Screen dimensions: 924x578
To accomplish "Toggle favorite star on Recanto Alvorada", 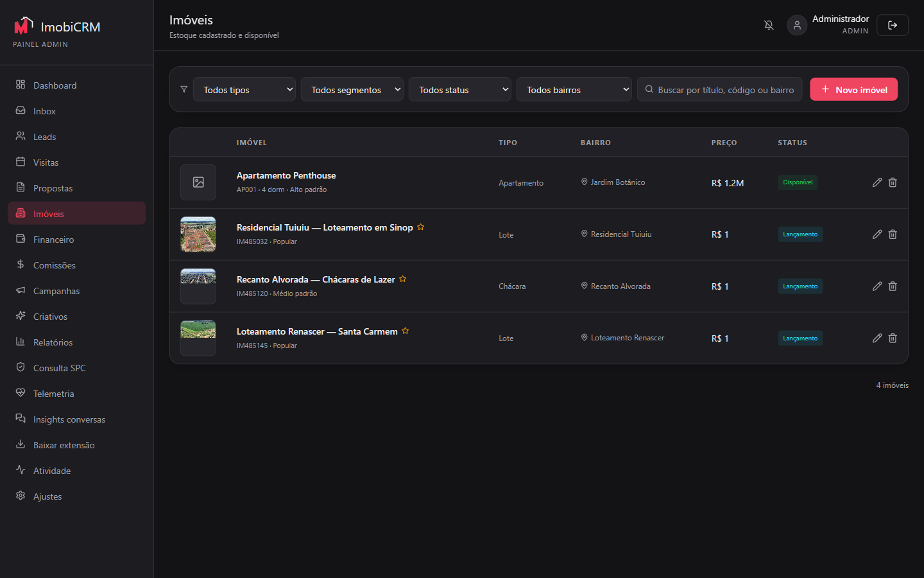I will (403, 279).
